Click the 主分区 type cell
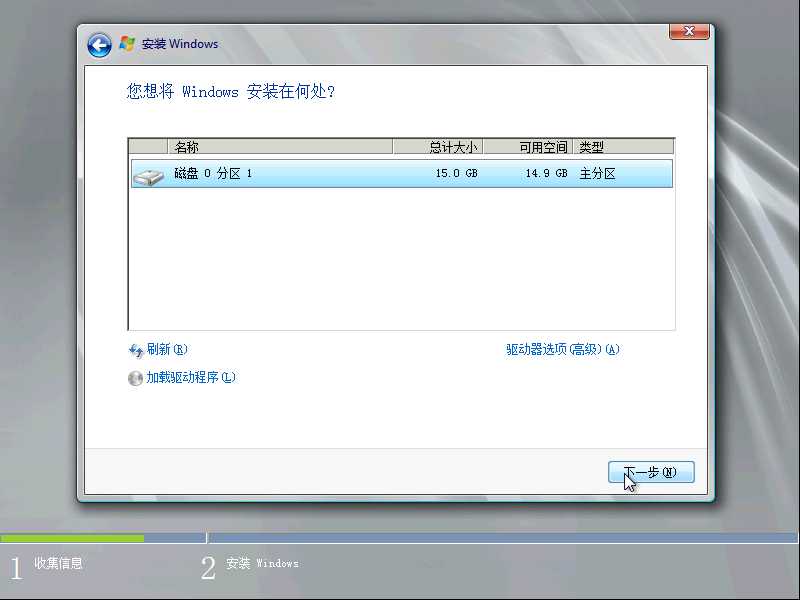This screenshot has height=600, width=800. 597,173
